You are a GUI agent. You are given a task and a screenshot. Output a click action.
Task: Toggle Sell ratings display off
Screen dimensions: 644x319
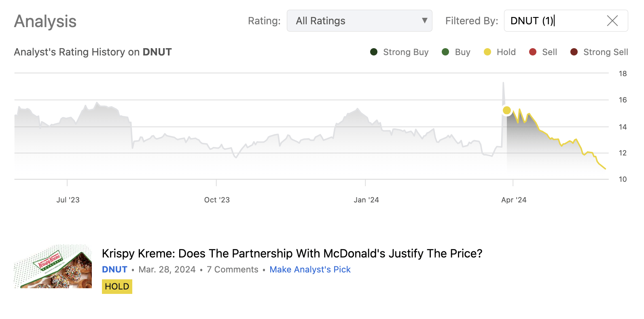(x=544, y=52)
